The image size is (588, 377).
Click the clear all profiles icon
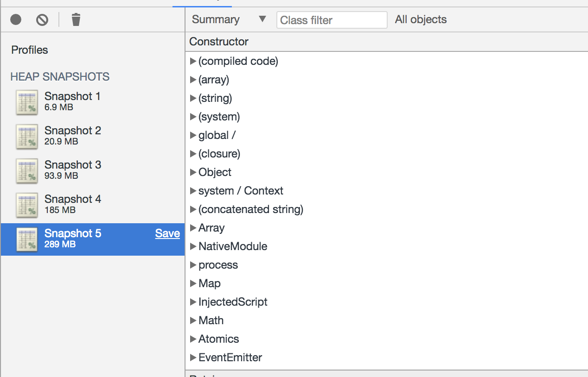point(41,19)
